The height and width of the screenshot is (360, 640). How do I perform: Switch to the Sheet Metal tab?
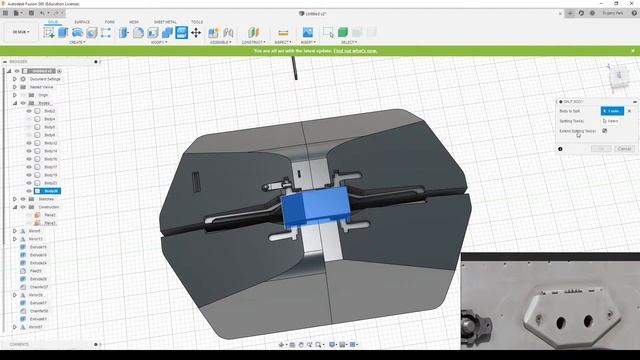(x=165, y=22)
